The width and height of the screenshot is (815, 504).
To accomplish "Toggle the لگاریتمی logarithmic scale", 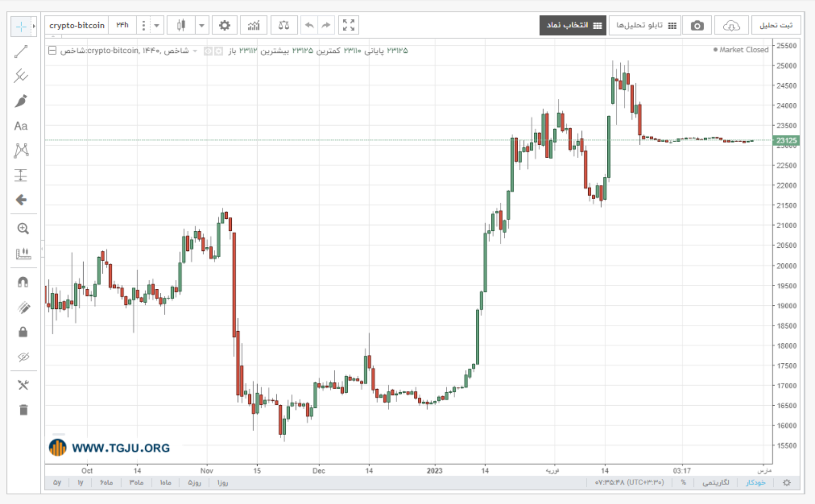I will coord(716,482).
